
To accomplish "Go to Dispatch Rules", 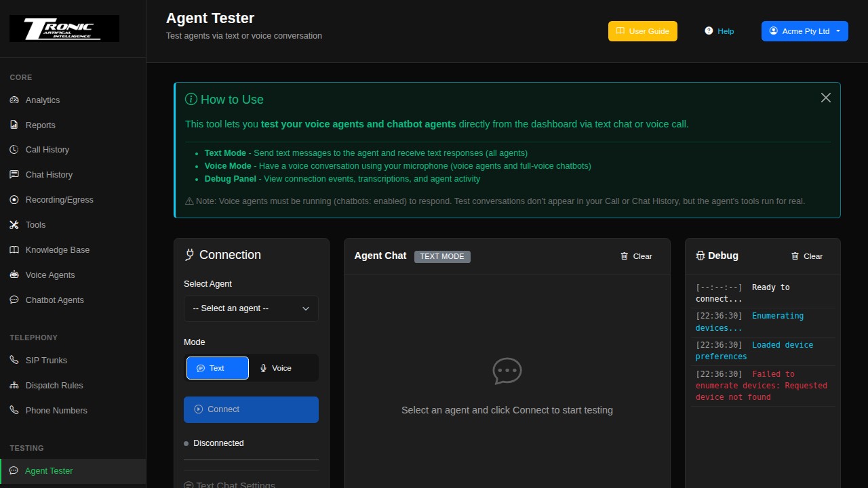I will pos(73,386).
